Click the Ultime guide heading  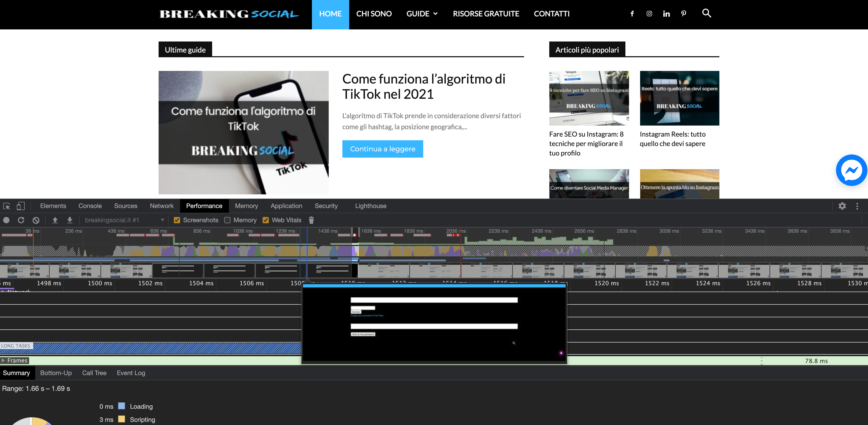185,50
